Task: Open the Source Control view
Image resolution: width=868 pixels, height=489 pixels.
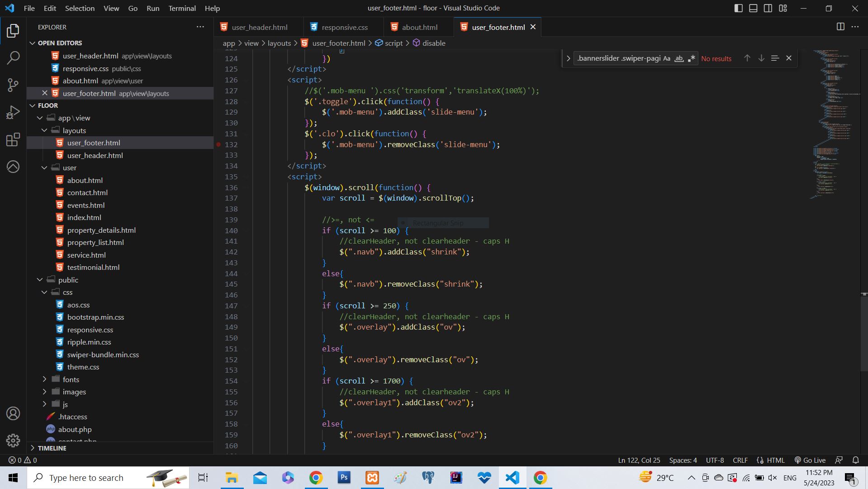Action: click(x=13, y=85)
